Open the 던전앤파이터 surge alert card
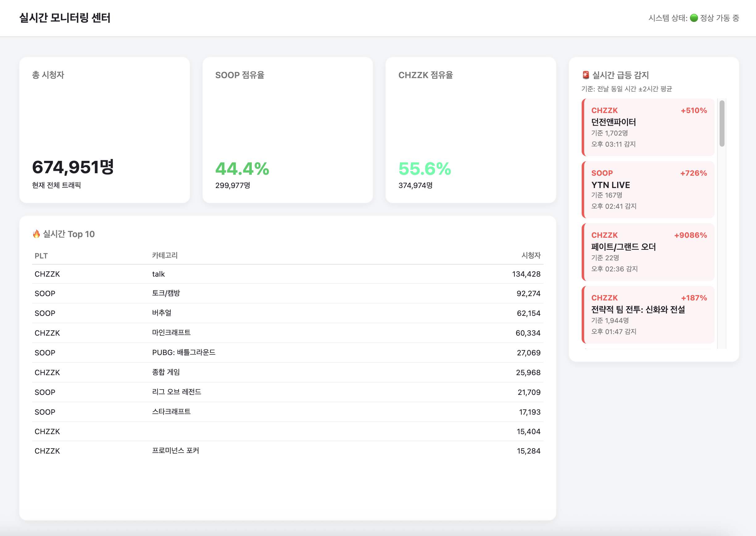 [x=648, y=127]
